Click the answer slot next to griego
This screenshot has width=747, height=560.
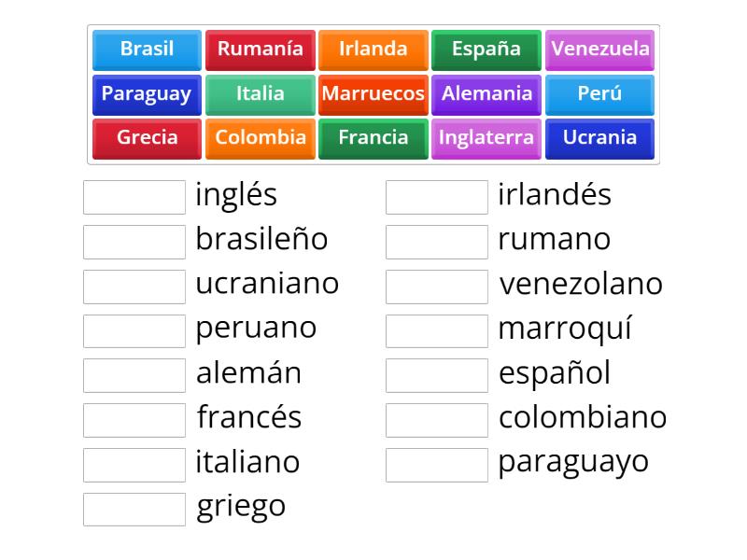click(x=134, y=509)
